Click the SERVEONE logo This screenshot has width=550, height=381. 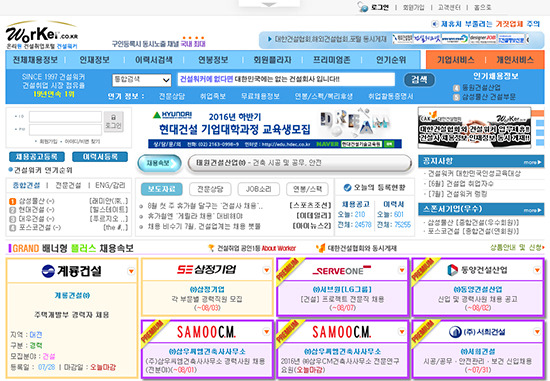(342, 270)
